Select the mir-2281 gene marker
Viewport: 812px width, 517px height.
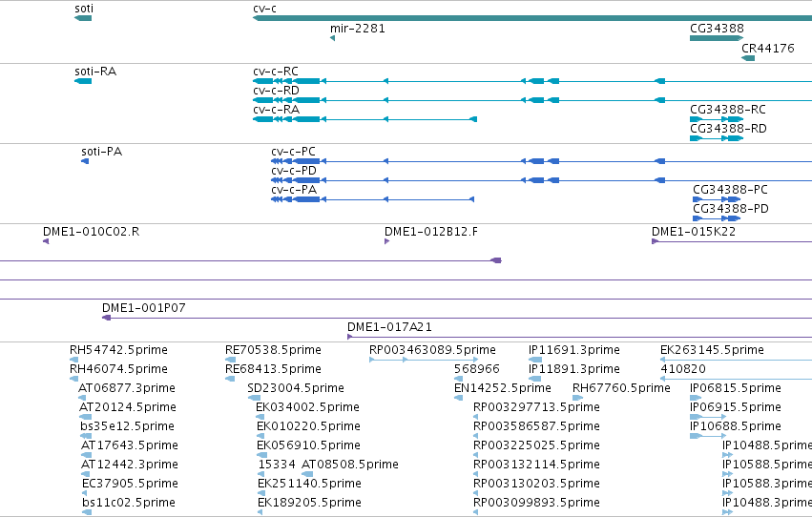point(332,38)
